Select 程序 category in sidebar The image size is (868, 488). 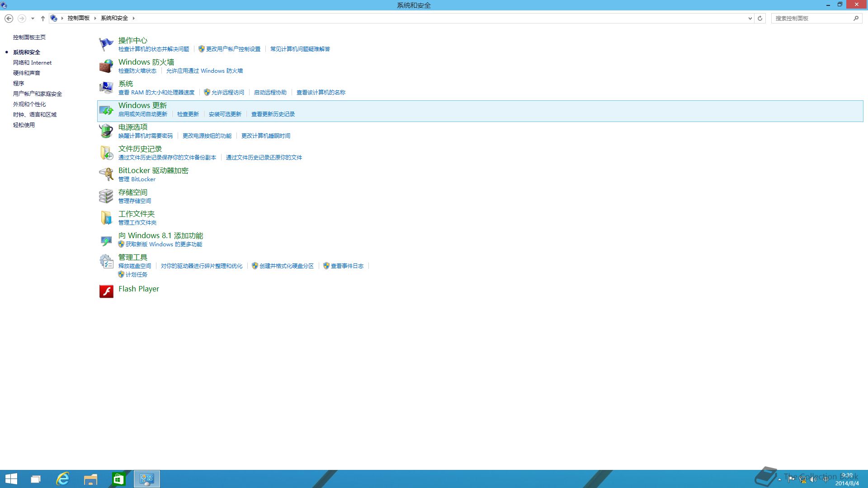(x=19, y=83)
